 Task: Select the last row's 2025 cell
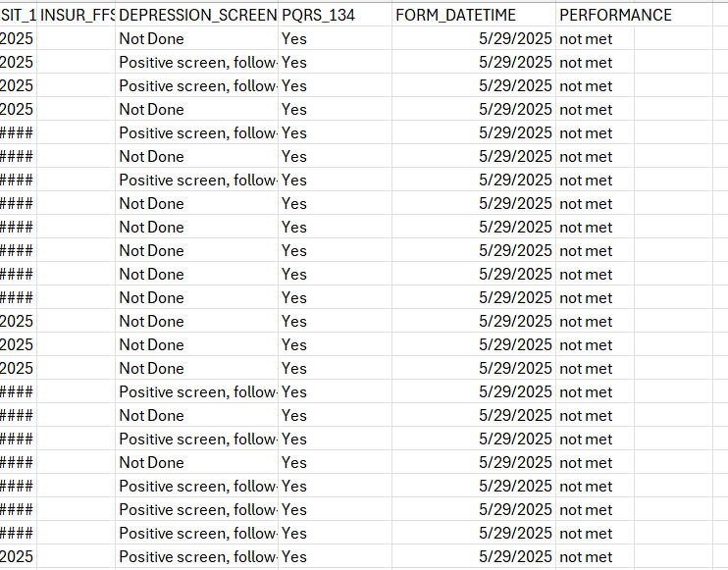(18, 557)
